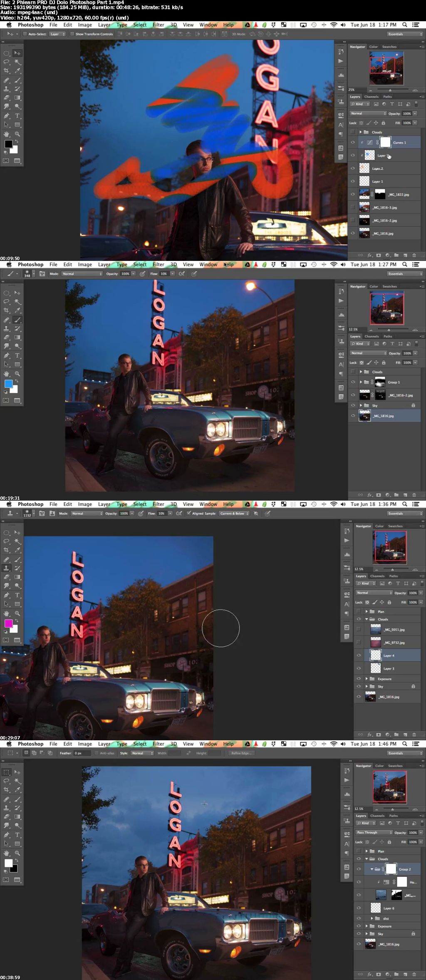Choose the Lasso tool in the 1:46 PM frame
426x980 pixels.
(x=7, y=781)
